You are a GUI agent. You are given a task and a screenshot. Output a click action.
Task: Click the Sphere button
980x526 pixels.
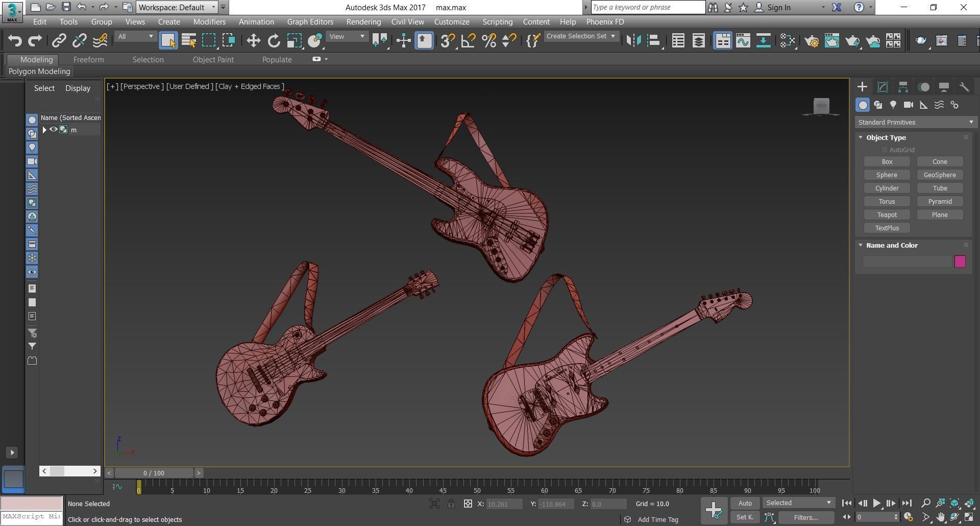[887, 175]
